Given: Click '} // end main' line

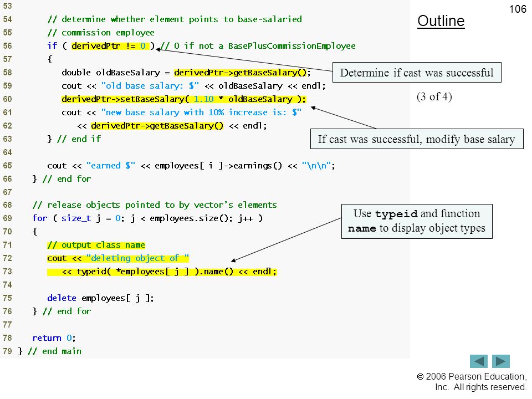Looking at the screenshot, I should 49,351.
